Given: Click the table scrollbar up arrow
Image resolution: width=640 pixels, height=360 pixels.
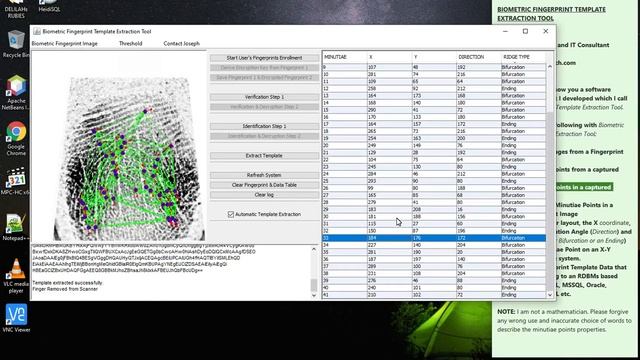Looking at the screenshot, I should 550,67.
